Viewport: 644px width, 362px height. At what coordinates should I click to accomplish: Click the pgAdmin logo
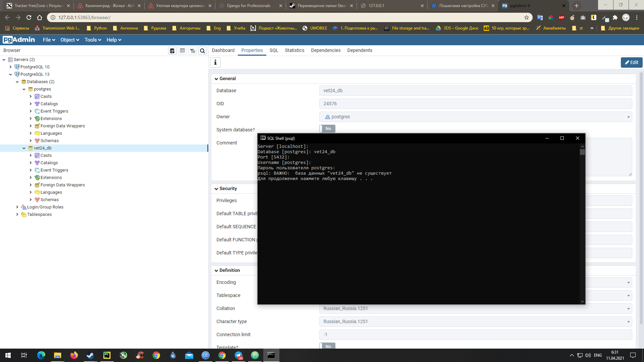[x=19, y=40]
